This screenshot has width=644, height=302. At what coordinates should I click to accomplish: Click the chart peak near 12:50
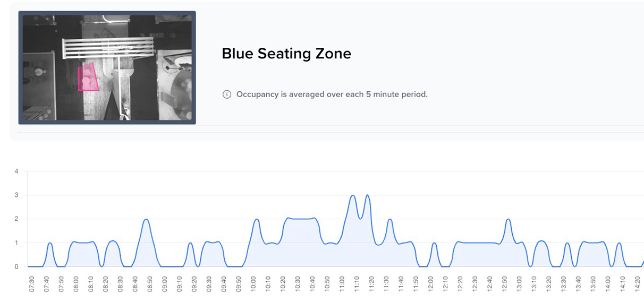tap(509, 219)
